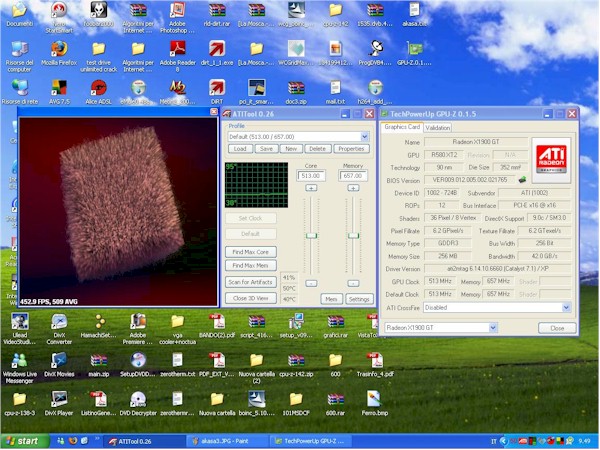Click the Core clock value field
Image resolution: width=600 pixels, height=450 pixels.
pos(311,174)
